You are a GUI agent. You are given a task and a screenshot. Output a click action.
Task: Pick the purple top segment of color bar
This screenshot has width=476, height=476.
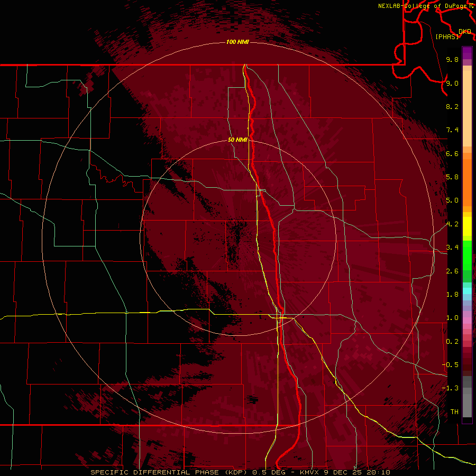(467, 53)
